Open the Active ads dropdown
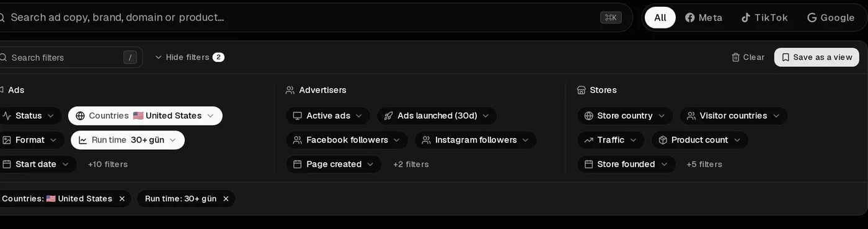 (x=328, y=116)
